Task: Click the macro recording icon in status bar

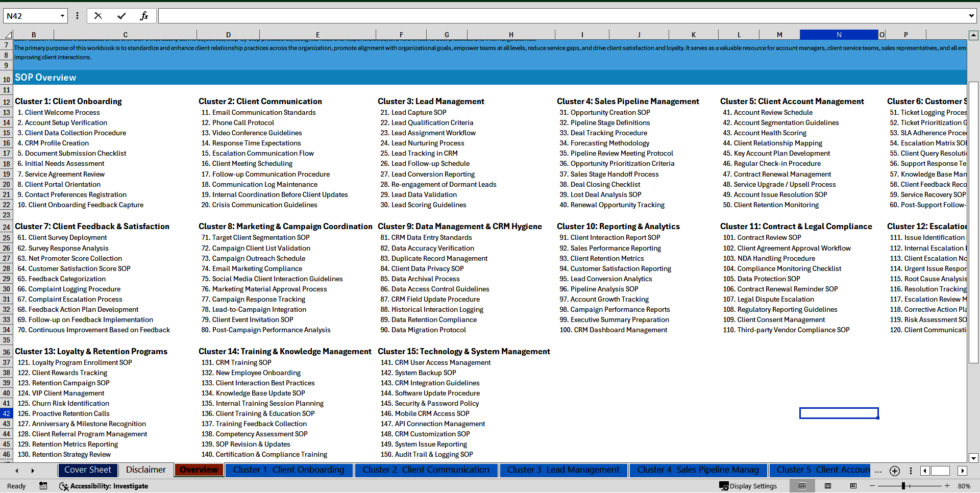Action: [x=43, y=486]
